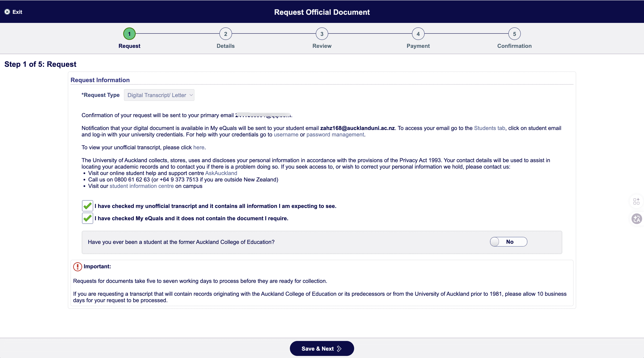
Task: Click the grid sparkle extension icon
Action: coord(636,201)
